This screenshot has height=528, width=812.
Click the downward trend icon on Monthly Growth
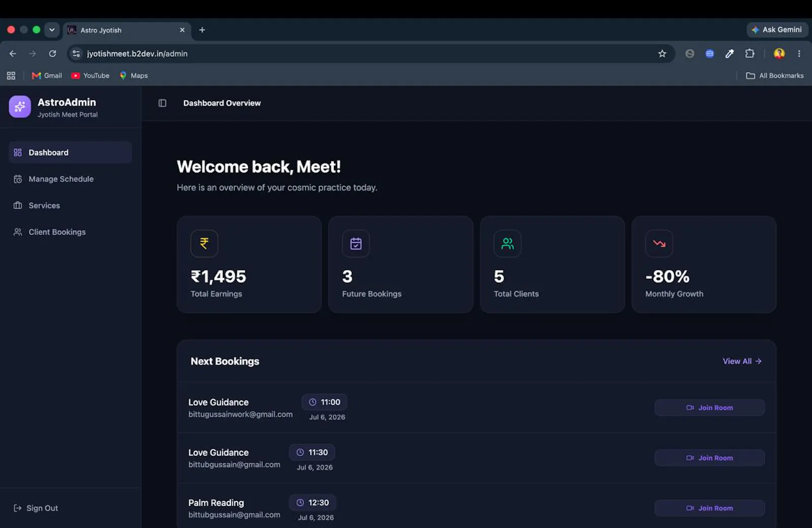point(659,244)
